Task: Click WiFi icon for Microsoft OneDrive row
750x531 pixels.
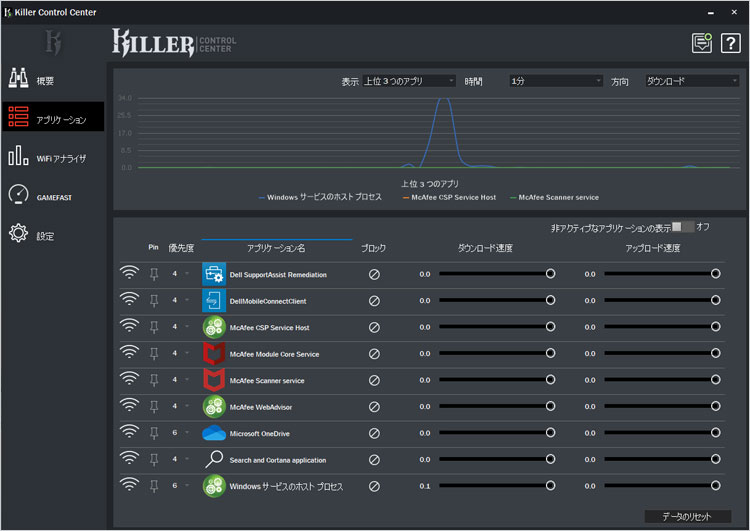Action: pos(129,431)
